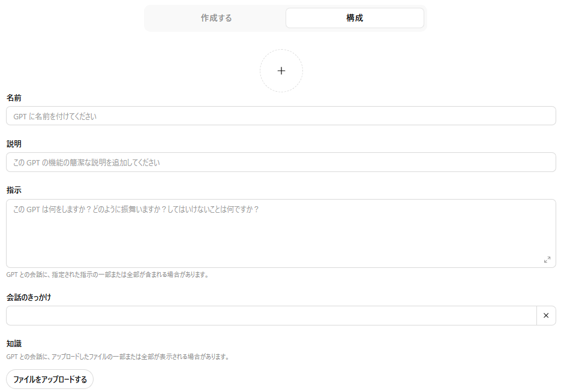Click the 会話のきっかけ section label

click(29, 297)
